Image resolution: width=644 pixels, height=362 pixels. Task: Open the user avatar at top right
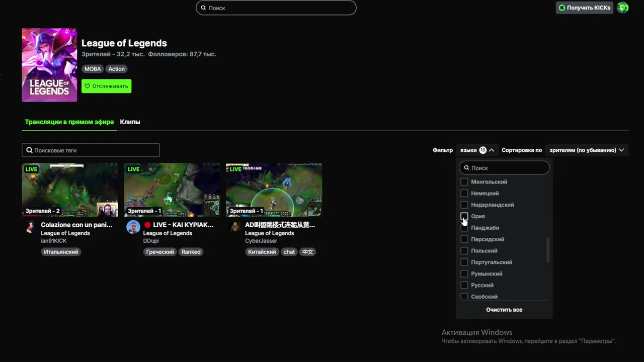pos(623,8)
